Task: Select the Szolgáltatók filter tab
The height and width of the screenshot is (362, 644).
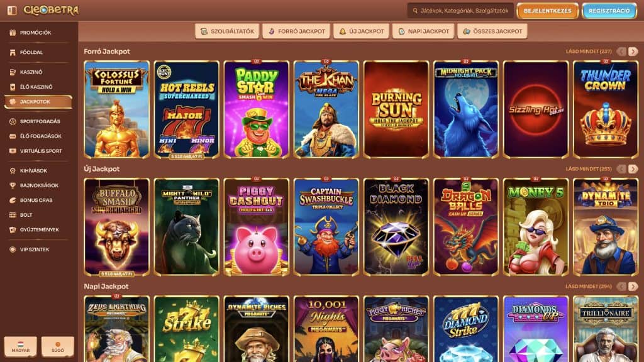Action: [227, 31]
